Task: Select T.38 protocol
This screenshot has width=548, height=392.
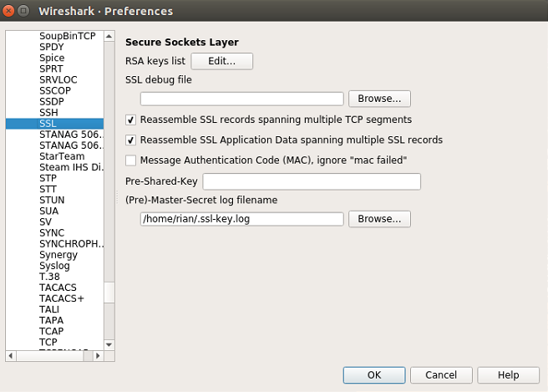Action: [49, 277]
